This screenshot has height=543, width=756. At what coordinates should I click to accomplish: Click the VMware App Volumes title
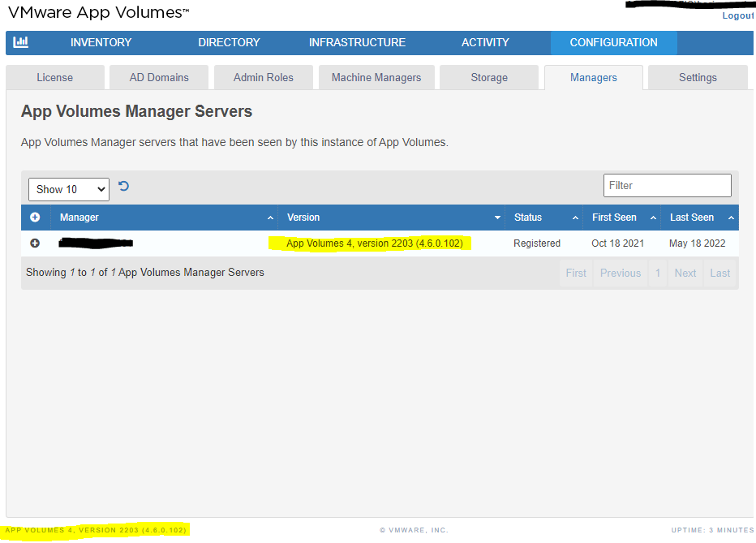tap(98, 12)
